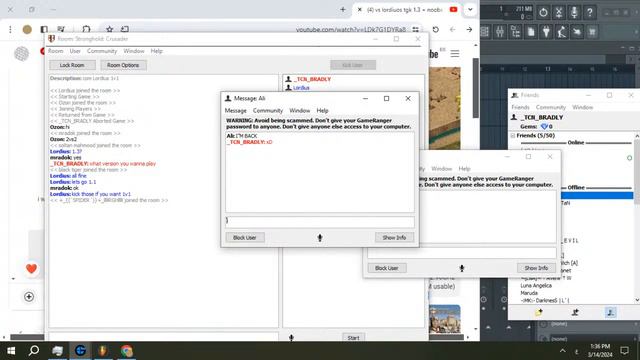The height and width of the screenshot is (360, 640).
Task: Open the Help menu in Message: Ali window
Action: (x=322, y=111)
